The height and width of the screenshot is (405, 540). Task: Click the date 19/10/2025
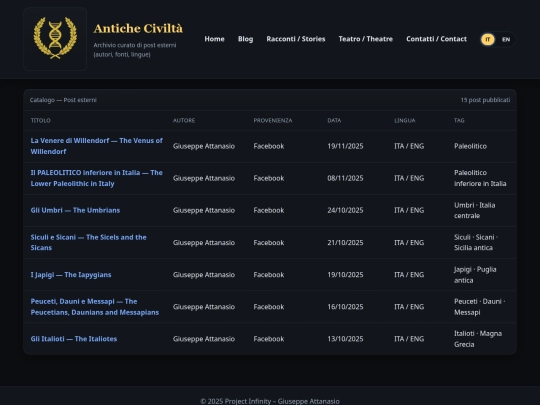[x=345, y=274]
